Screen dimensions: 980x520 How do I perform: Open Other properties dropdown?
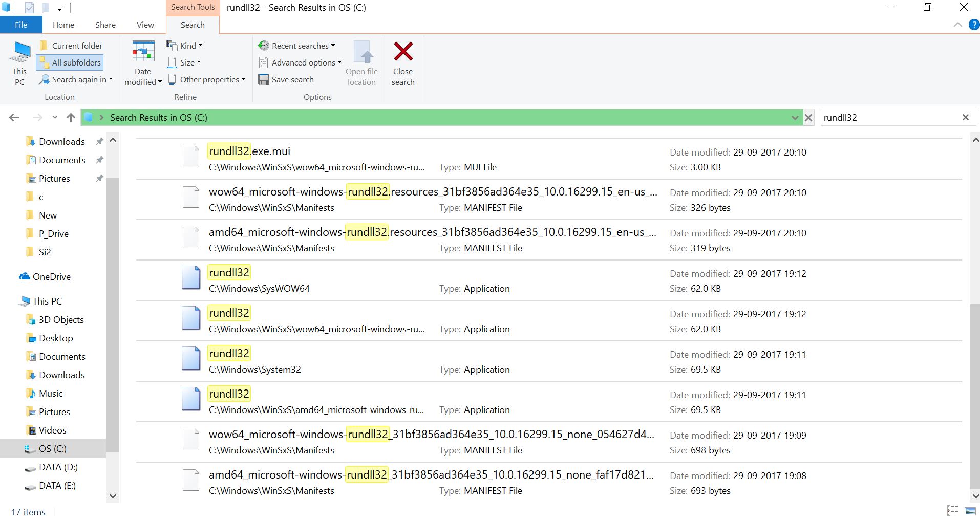[206, 79]
